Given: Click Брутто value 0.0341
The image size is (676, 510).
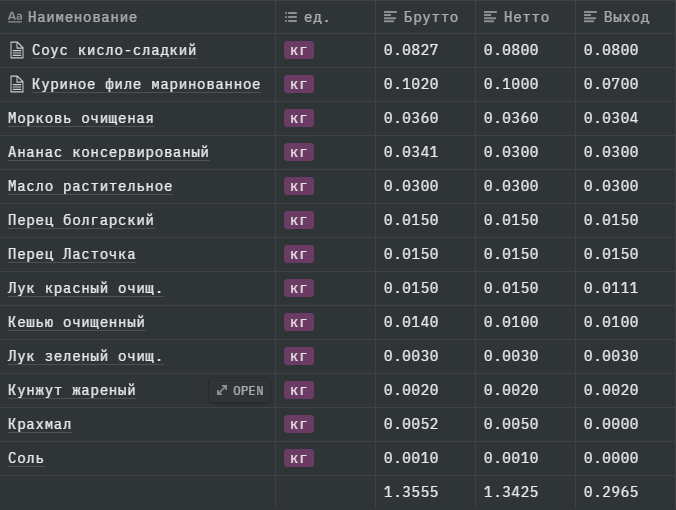Looking at the screenshot, I should pyautogui.click(x=411, y=152).
